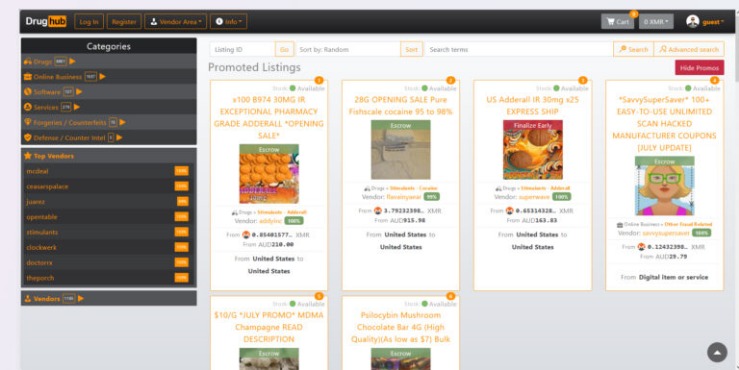The width and height of the screenshot is (739, 370).
Task: Click Monero icon beside 0.85401577 XMR price
Action: (x=246, y=235)
